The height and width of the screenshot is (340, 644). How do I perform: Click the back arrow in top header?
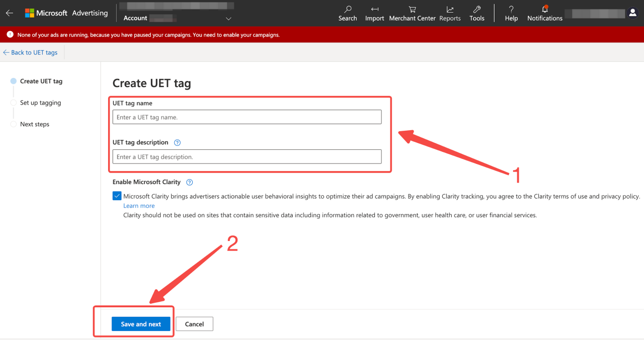click(x=10, y=13)
